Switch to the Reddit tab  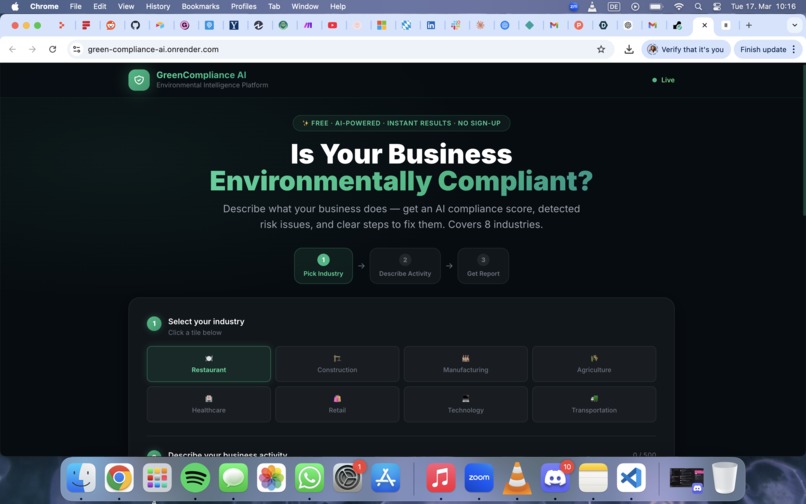111,25
